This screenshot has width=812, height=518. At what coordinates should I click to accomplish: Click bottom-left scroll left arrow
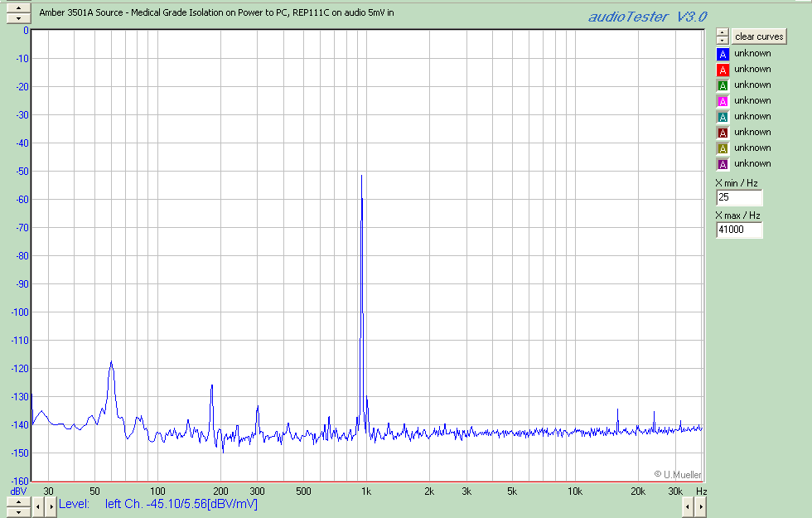[x=38, y=507]
